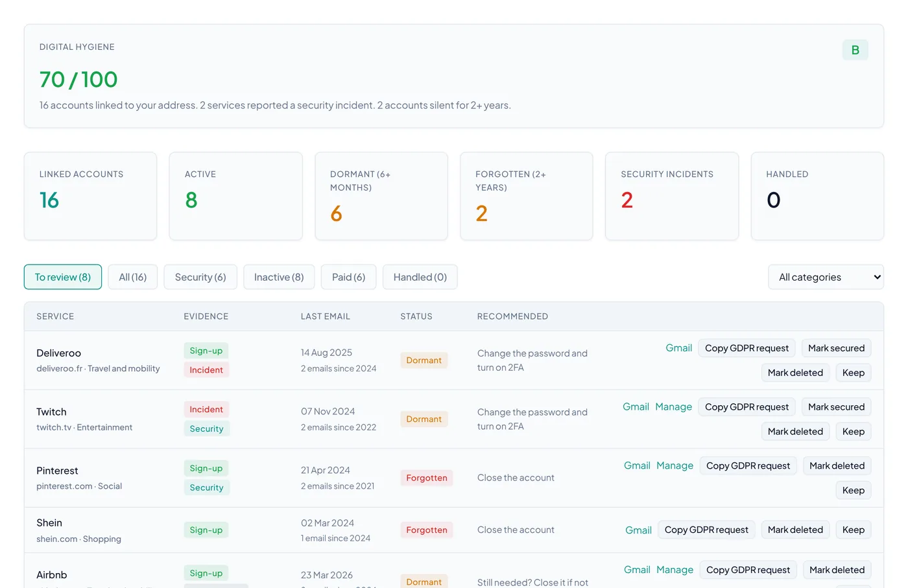908x588 pixels.
Task: Select the Paid (6) filter tab
Action: (x=349, y=277)
